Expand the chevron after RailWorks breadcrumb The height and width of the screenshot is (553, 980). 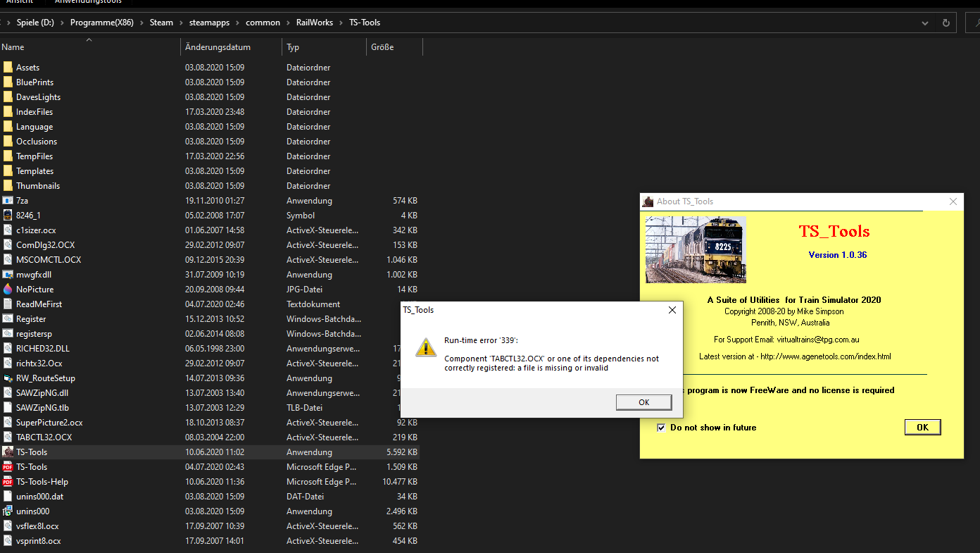pos(341,23)
